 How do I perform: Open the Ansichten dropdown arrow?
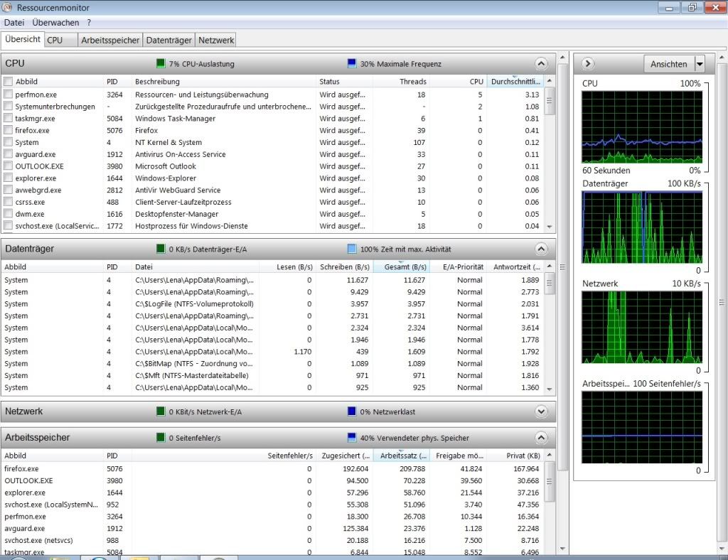pos(700,64)
